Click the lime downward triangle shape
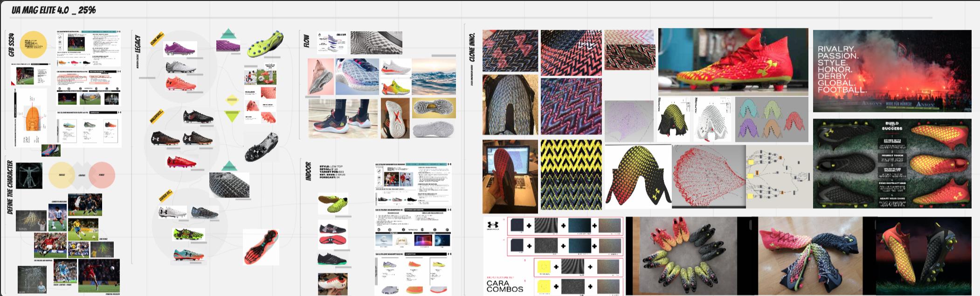Image resolution: width=980 pixels, height=296 pixels. point(232,116)
